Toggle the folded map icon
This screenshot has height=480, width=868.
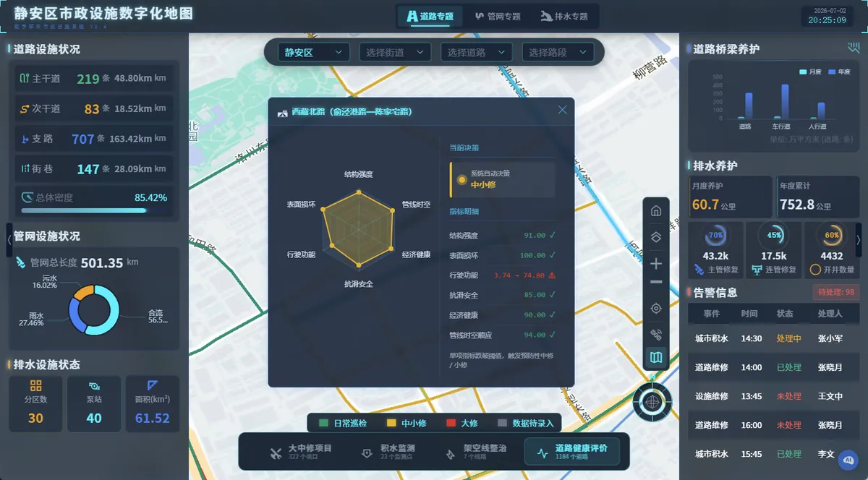(x=656, y=357)
